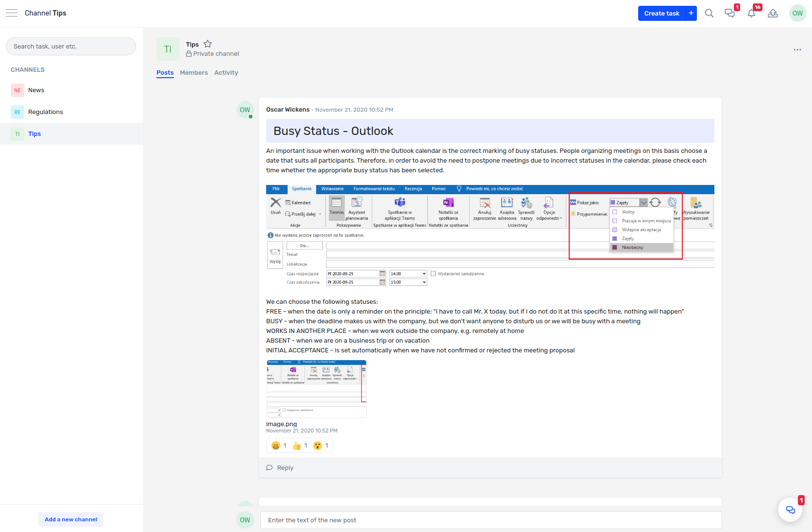Viewport: 812px width, 532px height.
Task: Switch to the Posts tab
Action: pyautogui.click(x=165, y=73)
